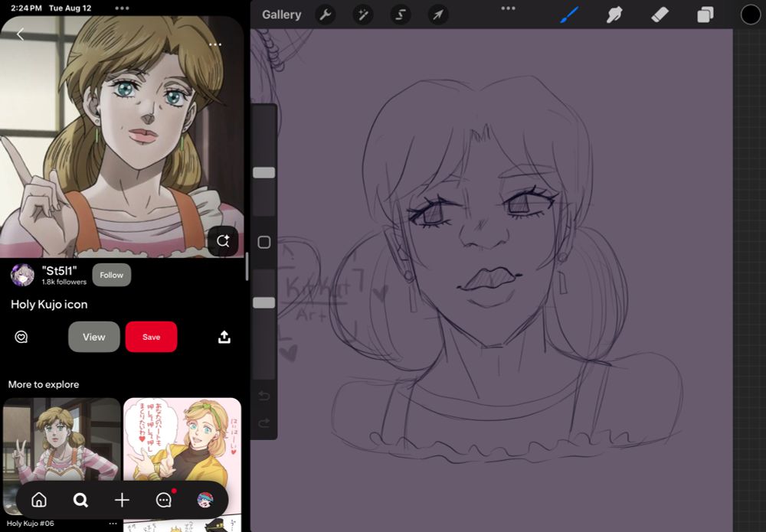766x532 pixels.
Task: Activate the Transform arrow tool
Action: (x=437, y=15)
